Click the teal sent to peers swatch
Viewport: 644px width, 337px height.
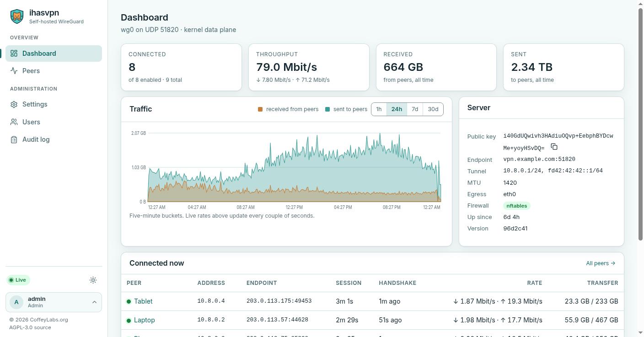(327, 109)
